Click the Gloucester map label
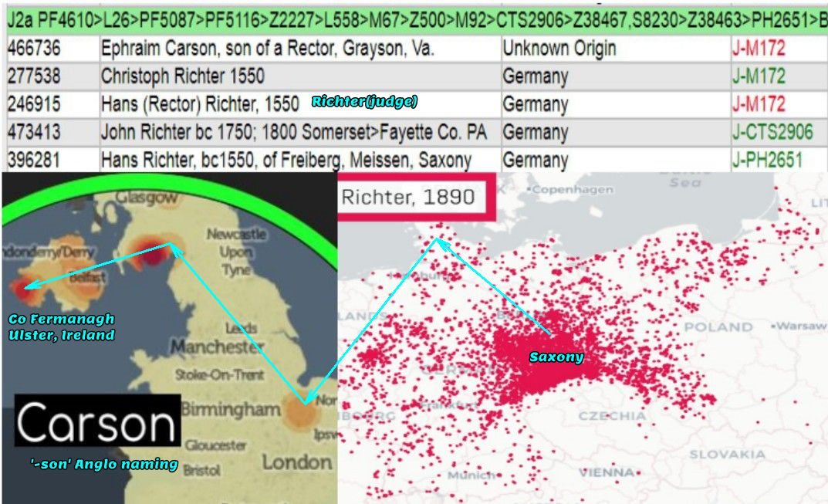The width and height of the screenshot is (828, 504). click(x=215, y=445)
